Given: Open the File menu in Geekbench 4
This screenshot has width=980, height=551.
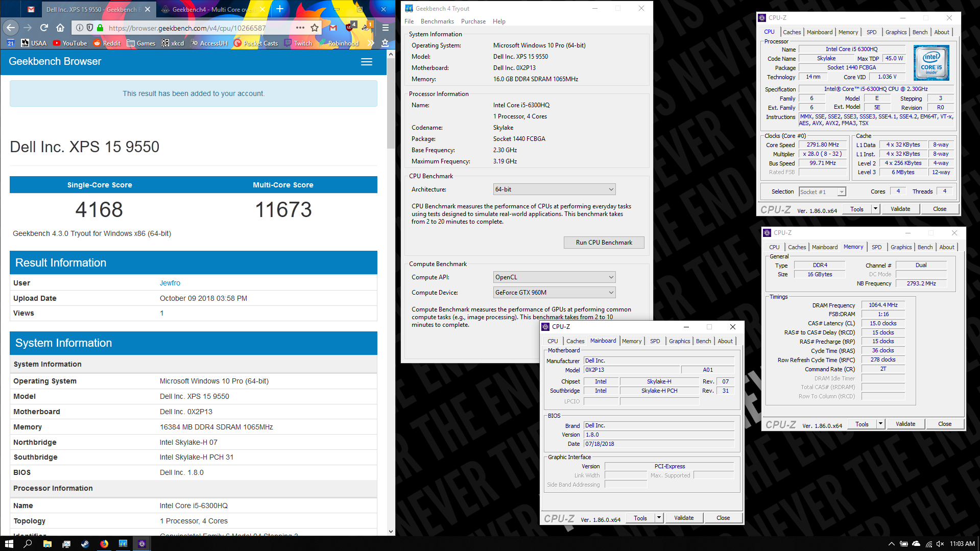Looking at the screenshot, I should point(409,21).
